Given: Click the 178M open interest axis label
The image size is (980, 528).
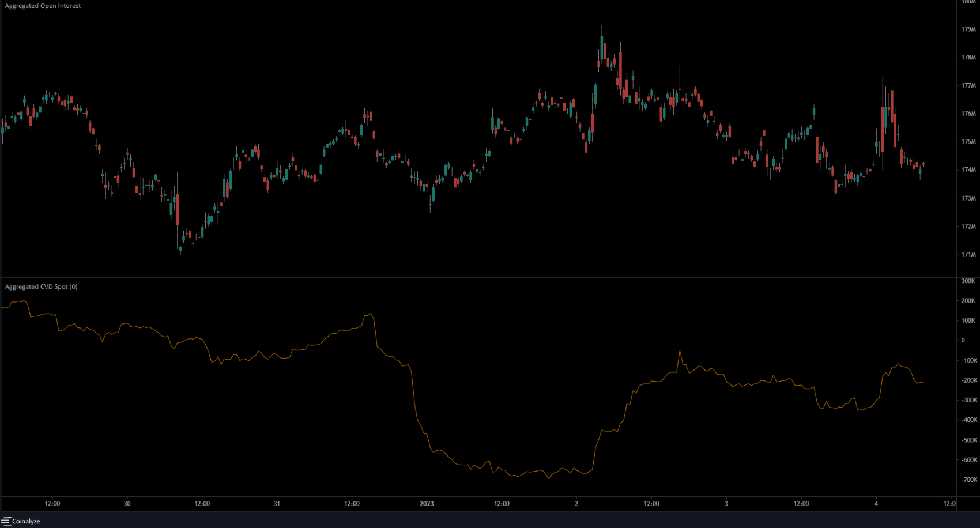Looking at the screenshot, I should click(x=968, y=58).
